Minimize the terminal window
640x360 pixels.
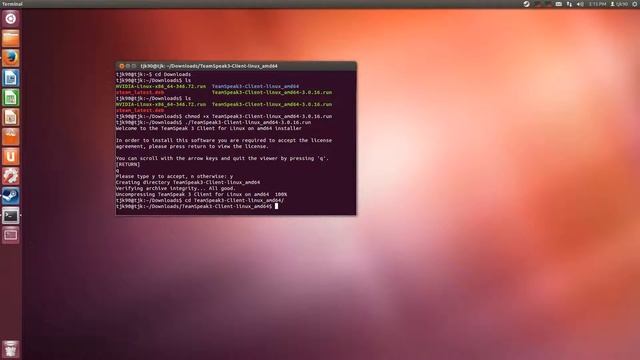128,66
